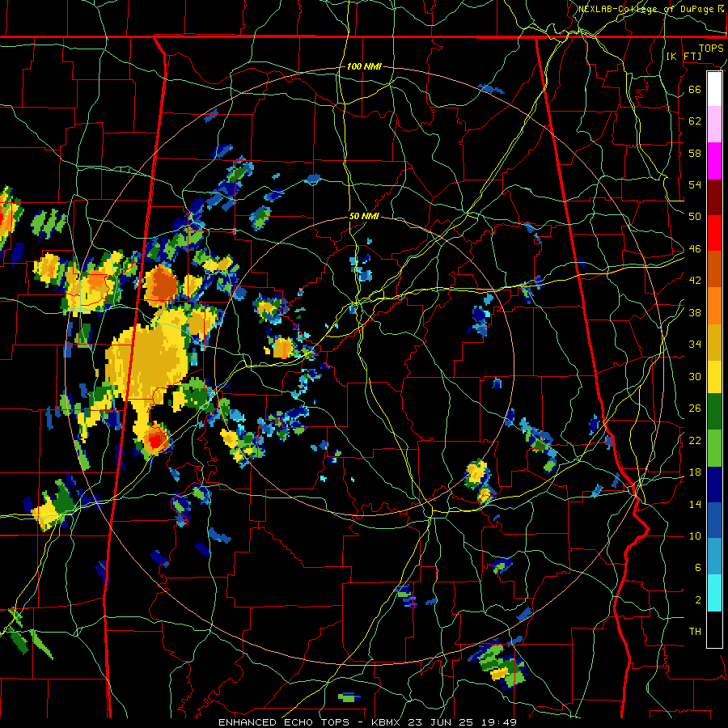Image resolution: width=728 pixels, height=728 pixels.
Task: Click the light orange swatch in the color scale
Action: coord(714,305)
